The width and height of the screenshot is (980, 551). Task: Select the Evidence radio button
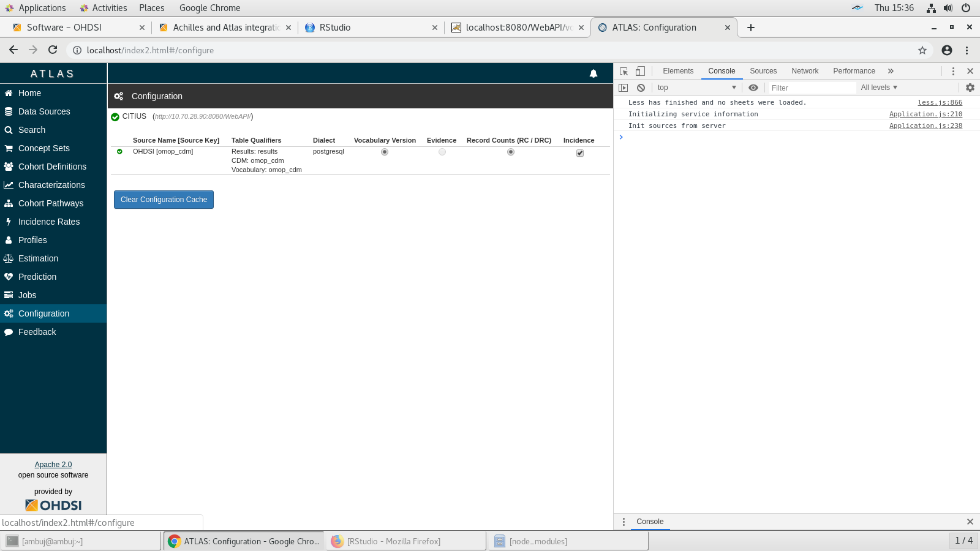click(442, 151)
